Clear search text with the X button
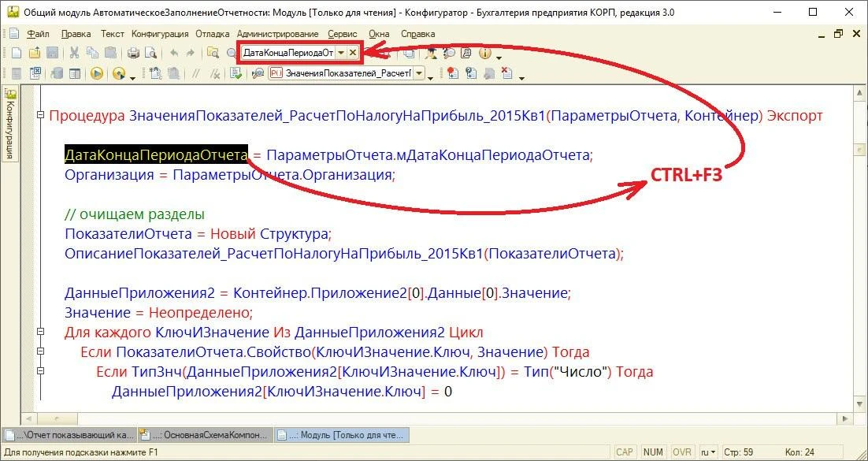 pos(353,53)
